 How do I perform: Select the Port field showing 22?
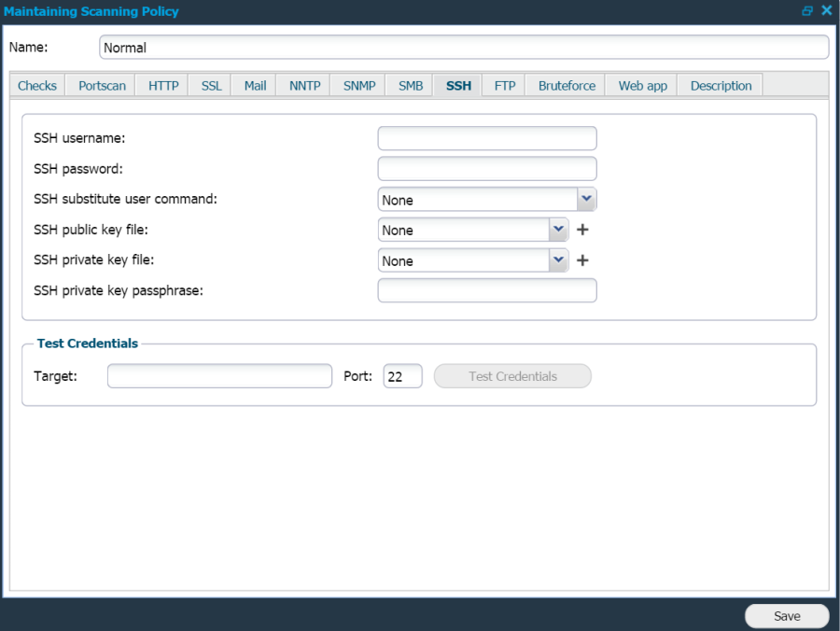point(402,375)
